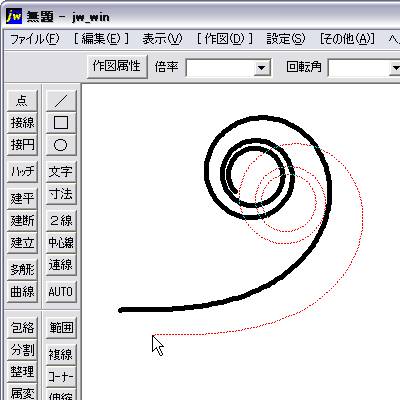Pick the 連線 (continuous line) tool
Image resolution: width=400 pixels, height=400 pixels.
point(61,265)
